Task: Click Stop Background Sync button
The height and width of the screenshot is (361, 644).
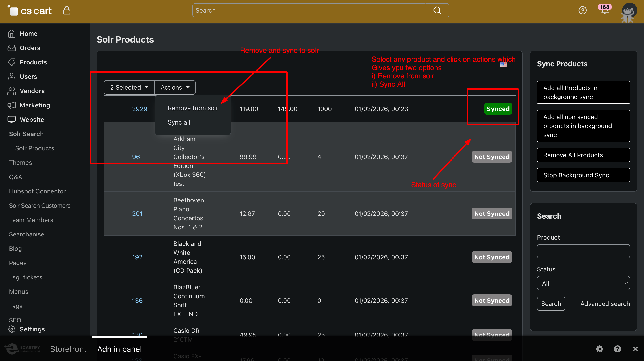Action: 583,175
